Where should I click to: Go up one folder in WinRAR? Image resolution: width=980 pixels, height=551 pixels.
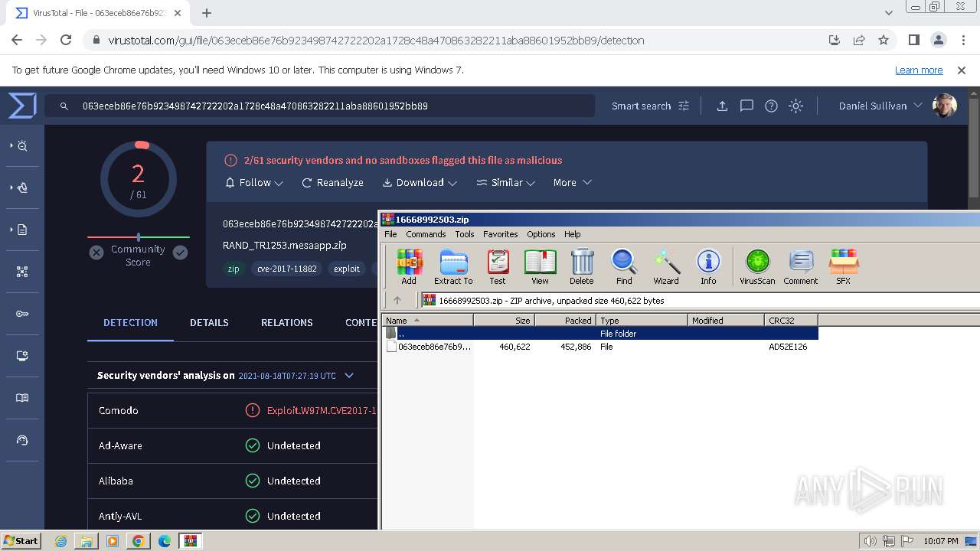[397, 300]
